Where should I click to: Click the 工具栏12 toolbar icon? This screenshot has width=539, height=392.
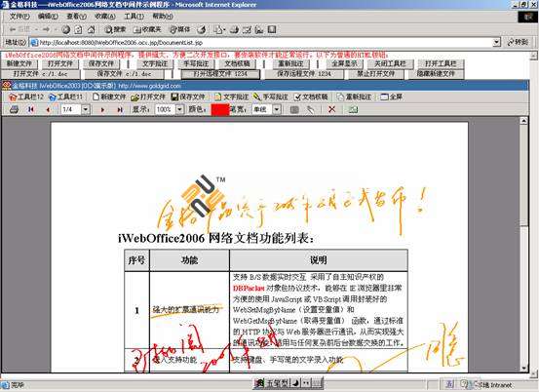(x=26, y=97)
